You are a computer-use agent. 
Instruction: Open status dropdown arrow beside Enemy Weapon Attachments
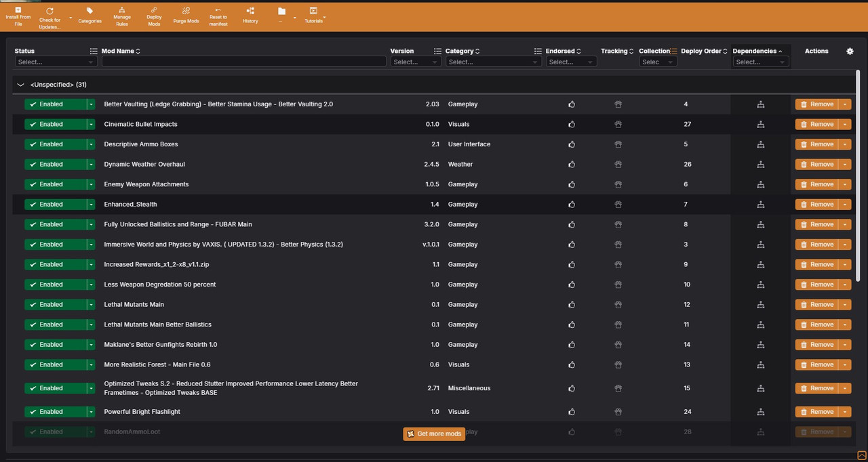click(x=91, y=184)
